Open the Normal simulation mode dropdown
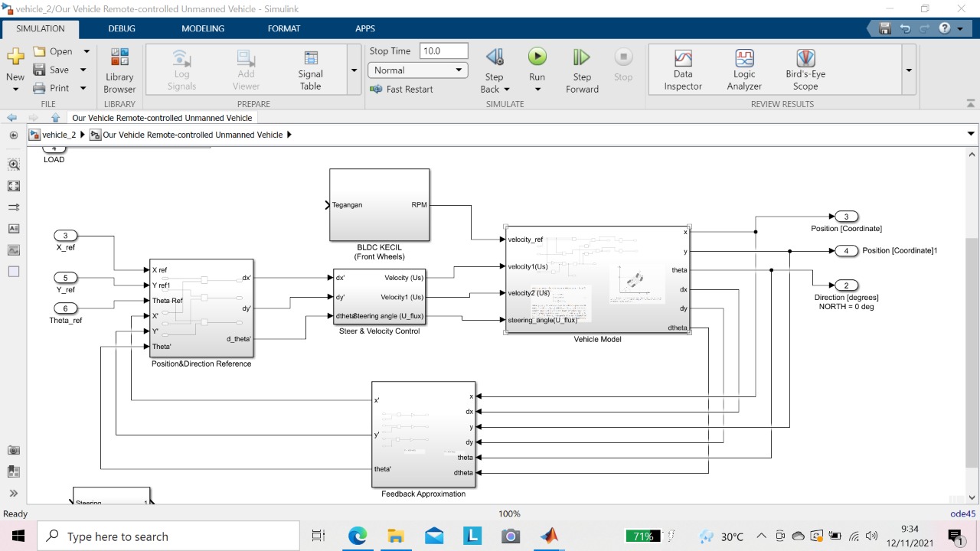 (x=418, y=70)
